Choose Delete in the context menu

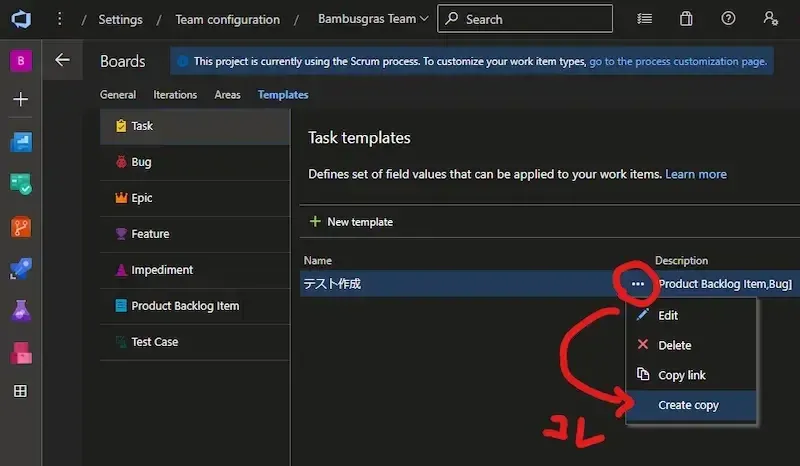[674, 345]
